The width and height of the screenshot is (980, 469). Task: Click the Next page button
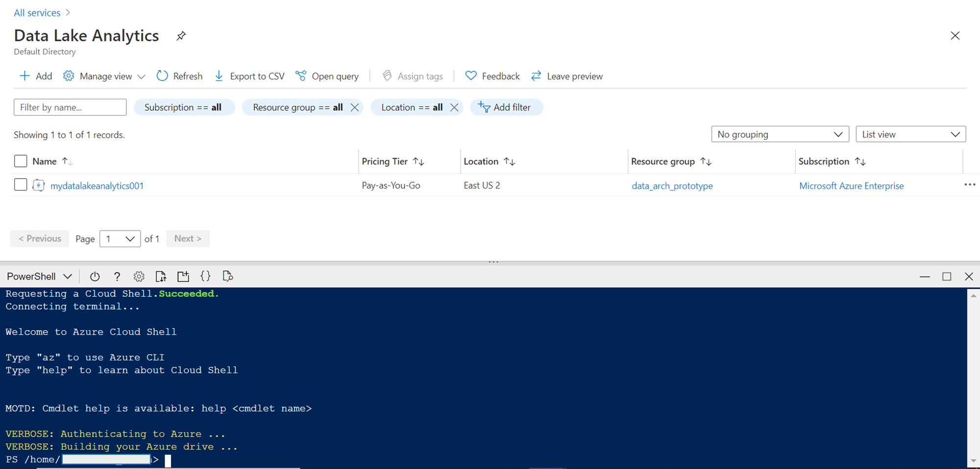pos(188,239)
